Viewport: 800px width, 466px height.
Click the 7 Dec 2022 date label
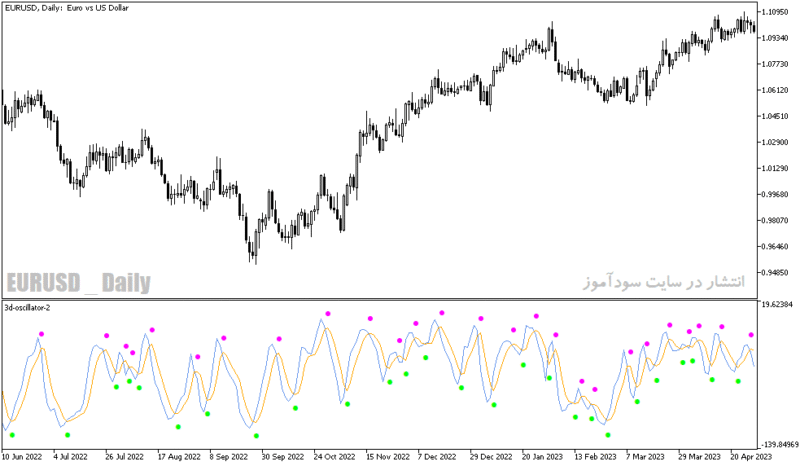pos(437,456)
